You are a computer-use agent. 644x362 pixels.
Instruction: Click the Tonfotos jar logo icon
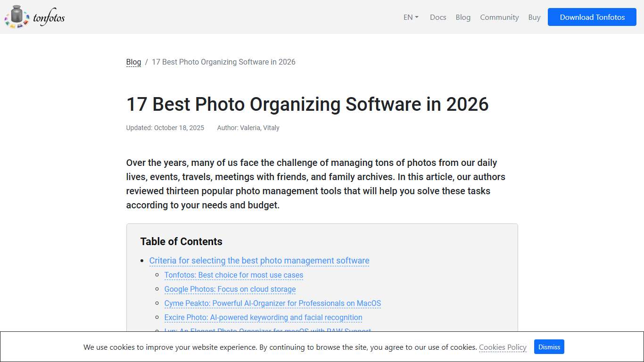17,16
